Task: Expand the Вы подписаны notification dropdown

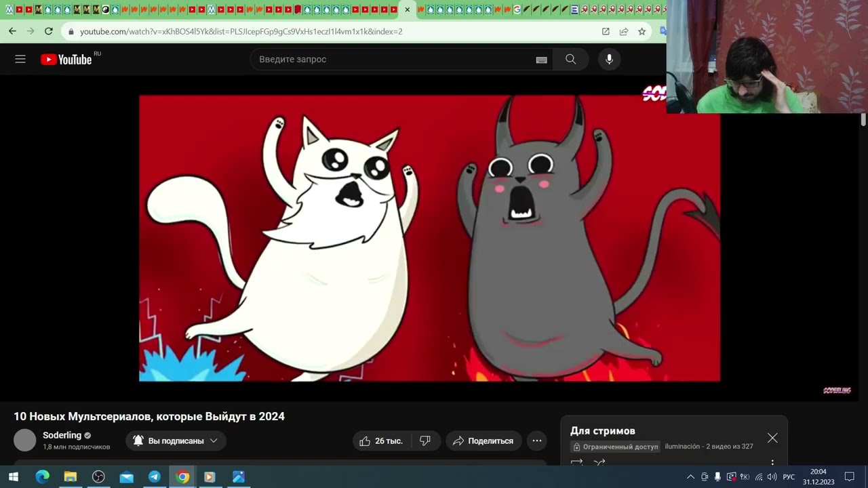Action: 176,441
